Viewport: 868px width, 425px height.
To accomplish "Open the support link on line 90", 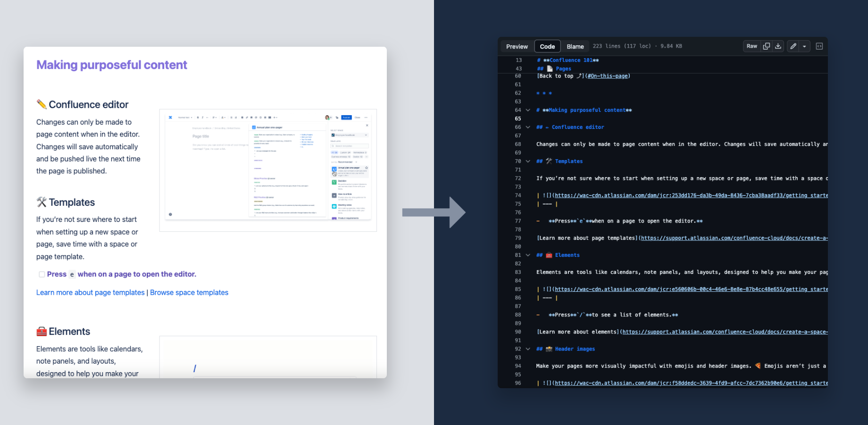I will pos(725,332).
